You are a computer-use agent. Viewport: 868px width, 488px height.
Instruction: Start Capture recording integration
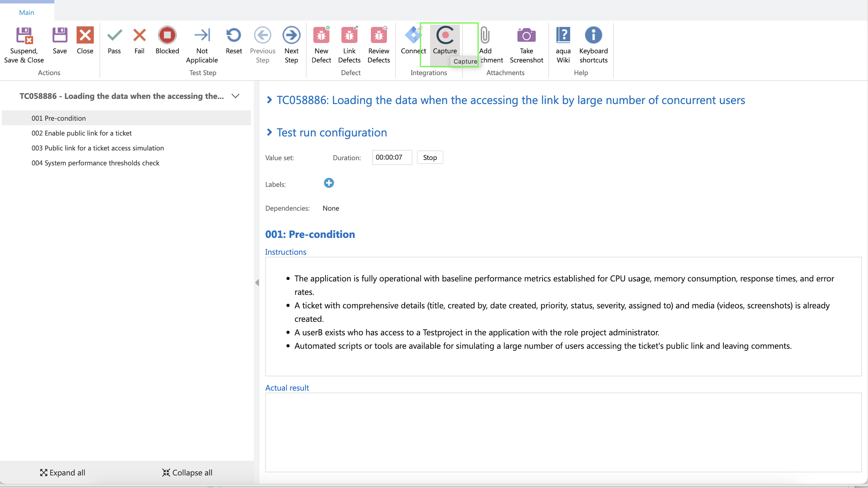click(445, 35)
